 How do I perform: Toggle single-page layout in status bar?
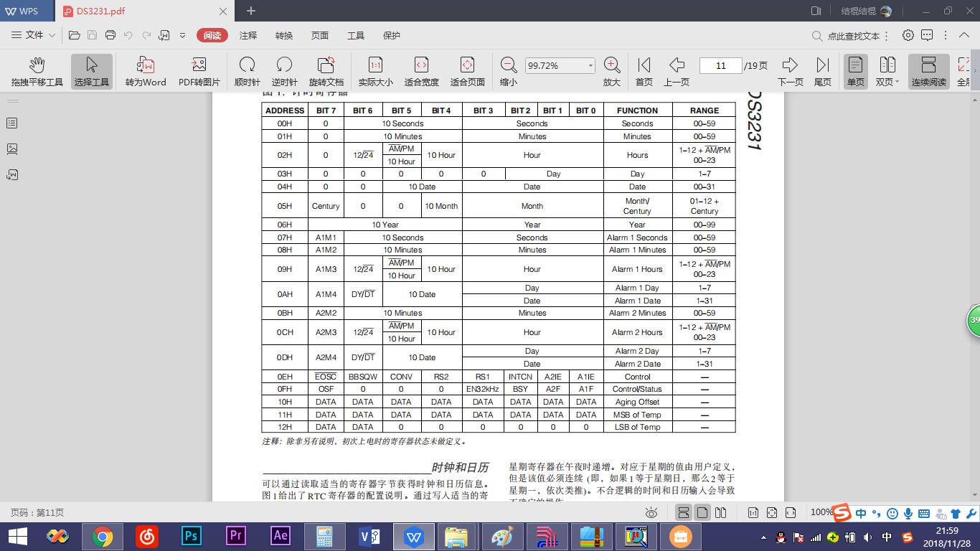pyautogui.click(x=702, y=513)
